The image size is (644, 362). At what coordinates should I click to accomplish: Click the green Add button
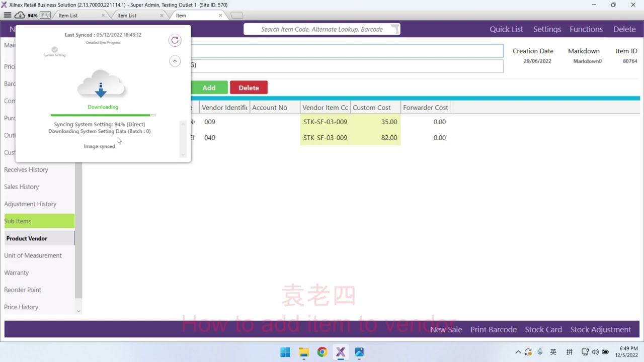point(209,87)
